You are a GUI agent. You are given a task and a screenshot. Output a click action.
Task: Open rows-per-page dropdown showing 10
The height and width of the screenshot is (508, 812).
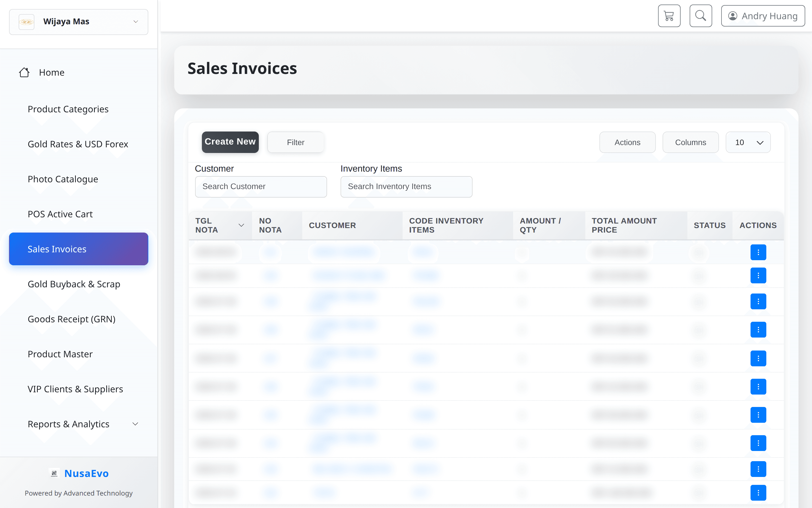(748, 142)
